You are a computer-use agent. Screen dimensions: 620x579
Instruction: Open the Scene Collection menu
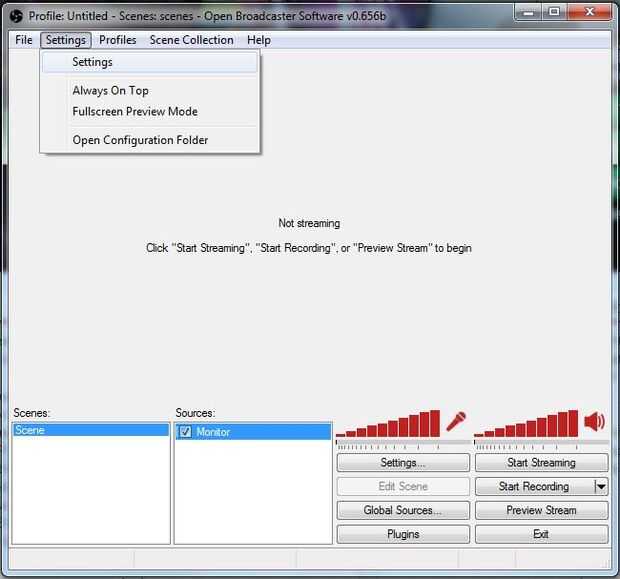coord(191,40)
